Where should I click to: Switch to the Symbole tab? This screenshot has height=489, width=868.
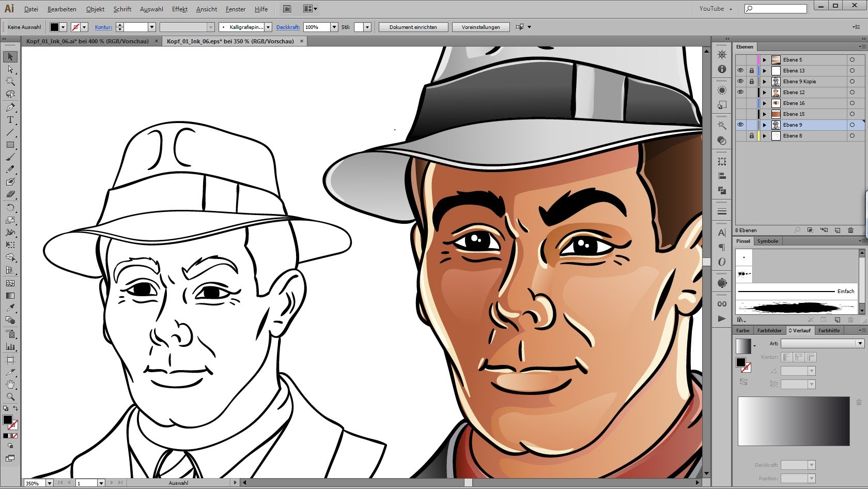click(x=768, y=241)
